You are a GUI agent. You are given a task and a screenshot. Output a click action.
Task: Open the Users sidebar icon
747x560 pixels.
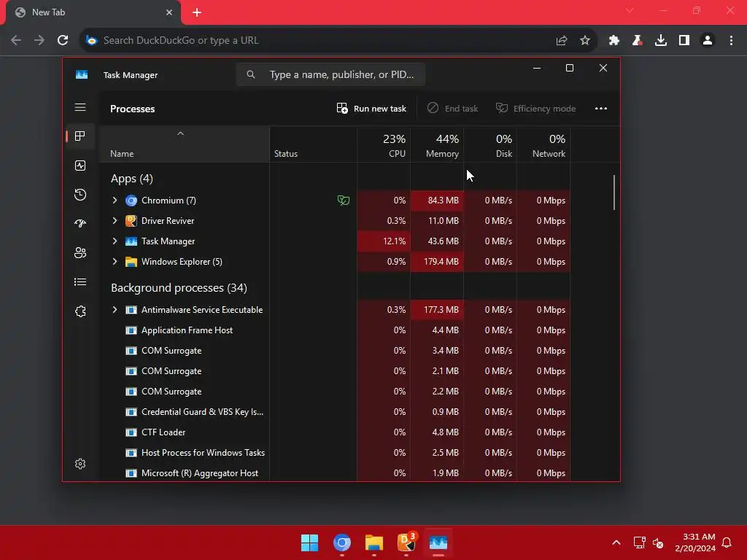pos(80,253)
